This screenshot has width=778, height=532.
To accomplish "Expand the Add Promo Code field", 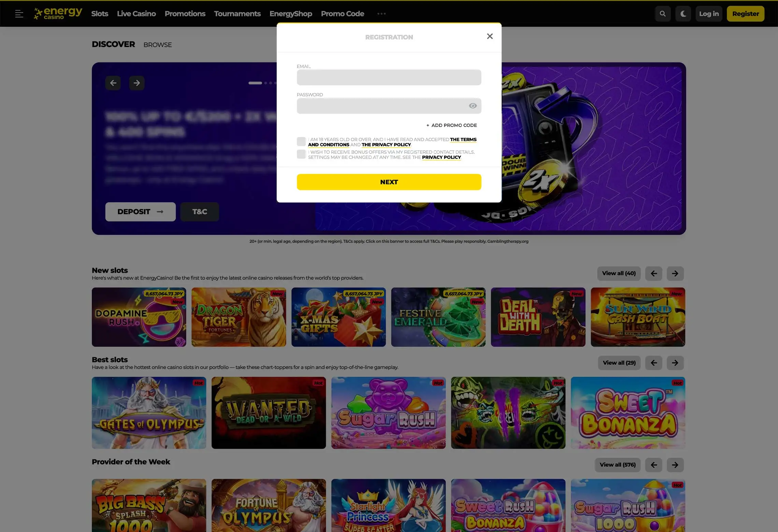I will point(451,125).
